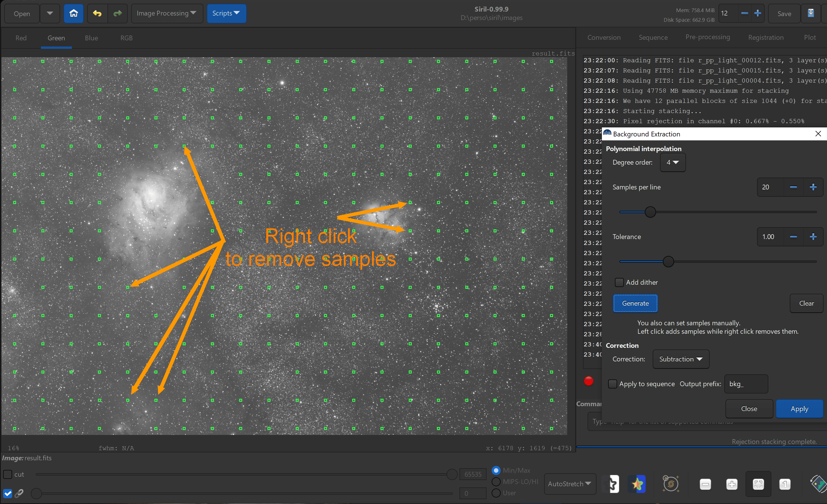The width and height of the screenshot is (827, 504).
Task: Click the Apply button
Action: [x=799, y=409]
